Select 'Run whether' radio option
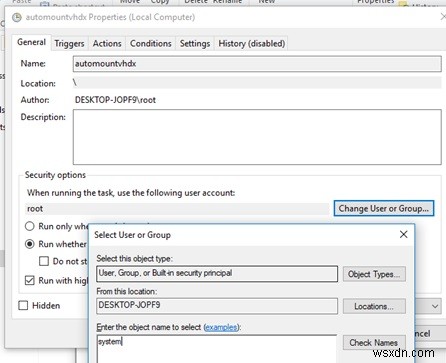Viewport: 446px width, 363px height. click(x=30, y=244)
